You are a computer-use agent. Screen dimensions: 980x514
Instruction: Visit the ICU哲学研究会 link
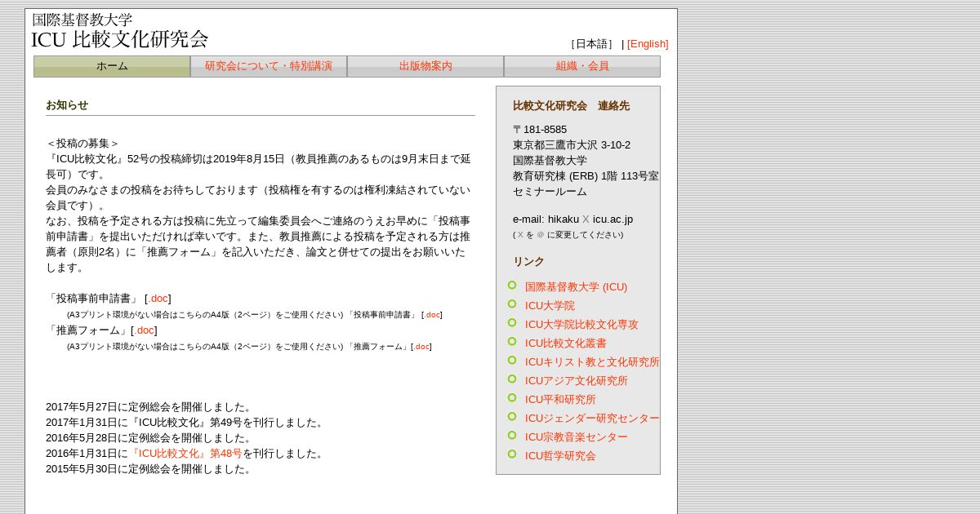pyautogui.click(x=560, y=456)
